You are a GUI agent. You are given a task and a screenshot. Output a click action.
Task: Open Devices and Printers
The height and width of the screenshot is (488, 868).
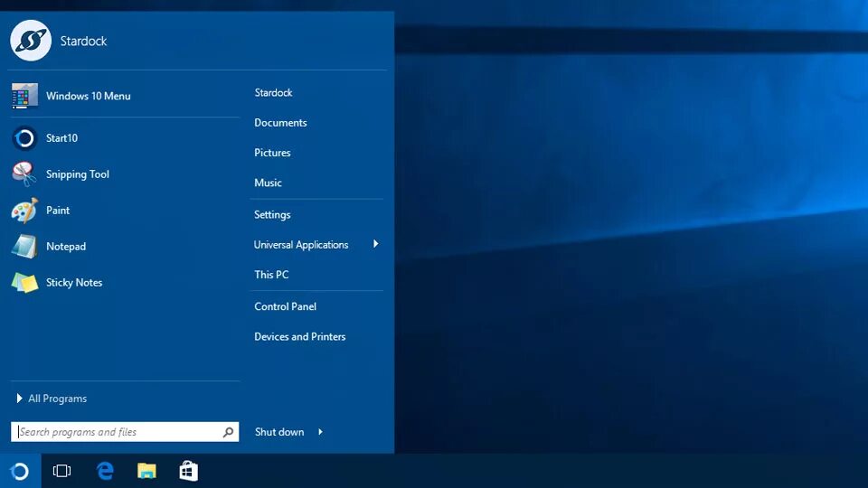click(x=300, y=336)
